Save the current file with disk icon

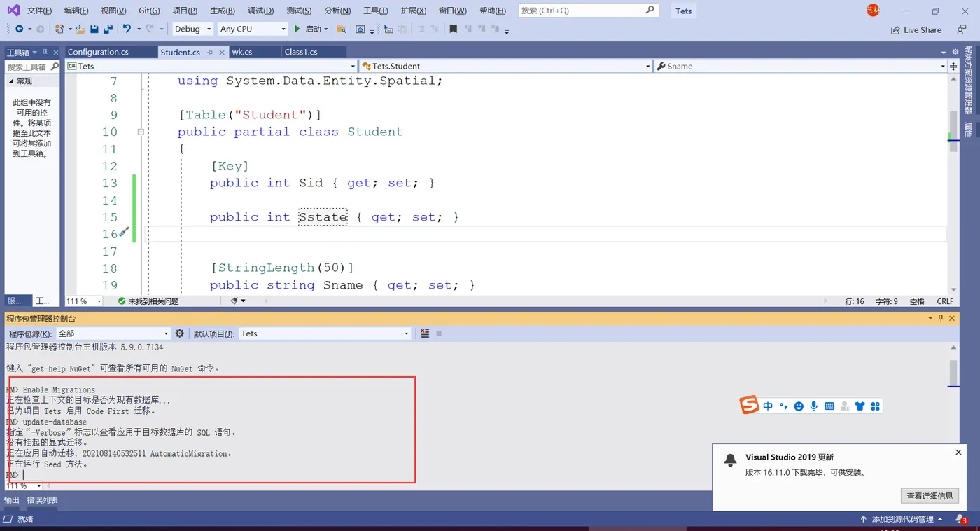tap(94, 29)
